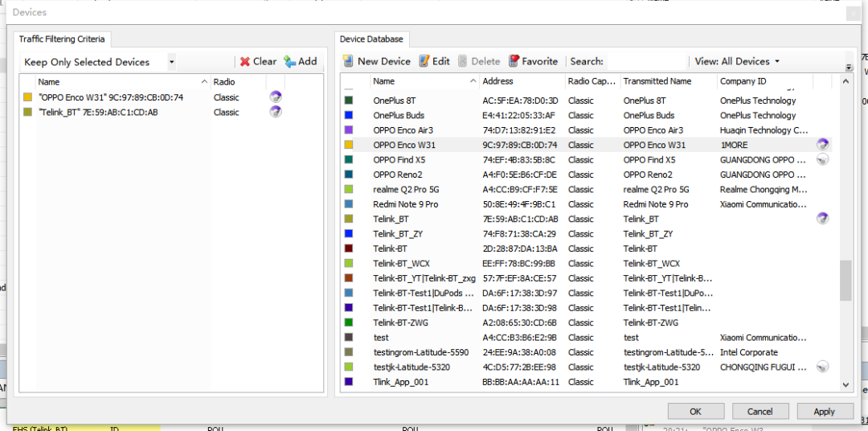Screen dimensions: 868x431
Task: Click Company ID column header
Action: [x=764, y=81]
